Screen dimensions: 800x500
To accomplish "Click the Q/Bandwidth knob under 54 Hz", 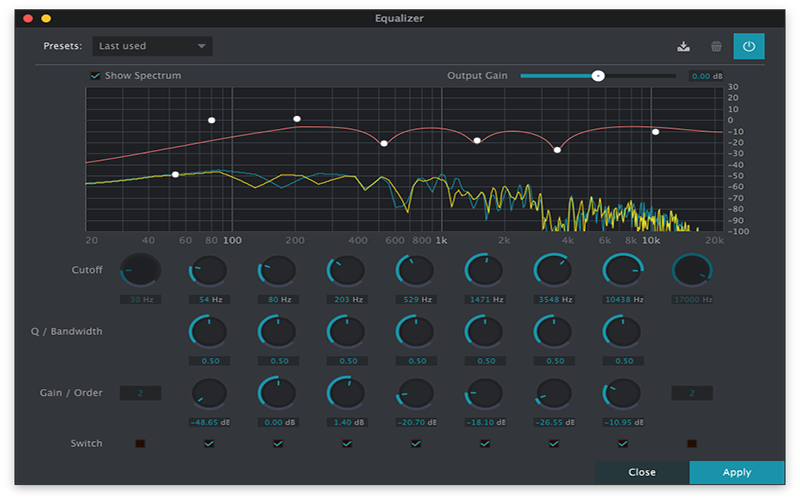I will tap(209, 332).
